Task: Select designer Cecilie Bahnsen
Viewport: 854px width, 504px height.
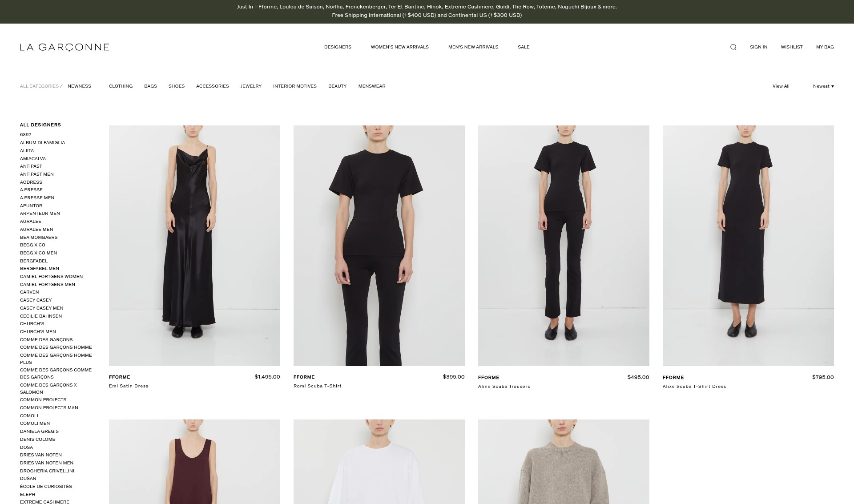Action: coord(41,316)
